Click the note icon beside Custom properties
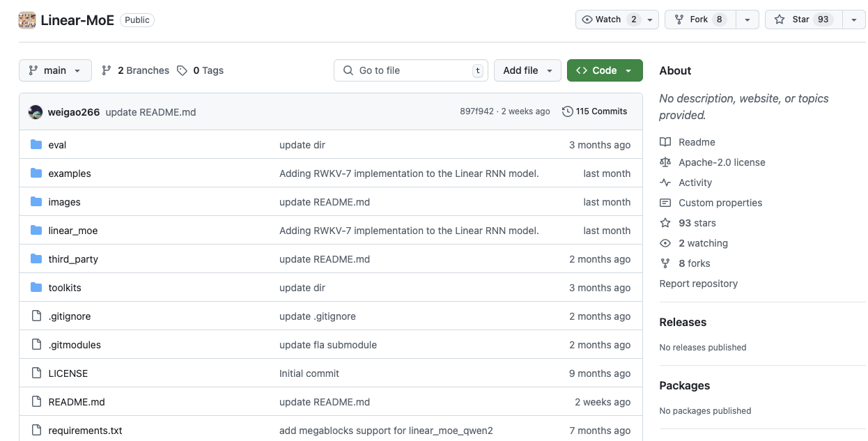 (x=665, y=203)
